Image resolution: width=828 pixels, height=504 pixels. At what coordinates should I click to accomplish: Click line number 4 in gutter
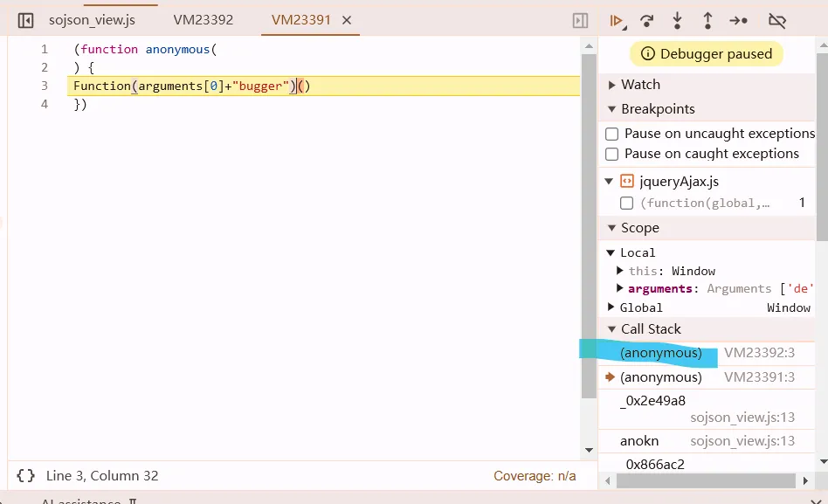click(45, 104)
